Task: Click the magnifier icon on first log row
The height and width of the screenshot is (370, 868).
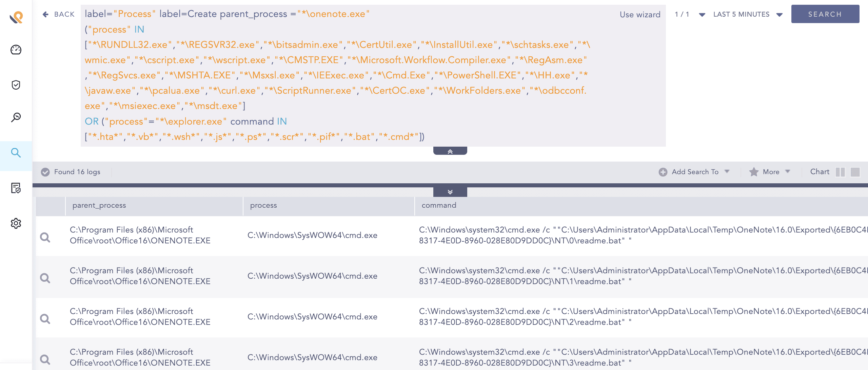Action: point(45,237)
